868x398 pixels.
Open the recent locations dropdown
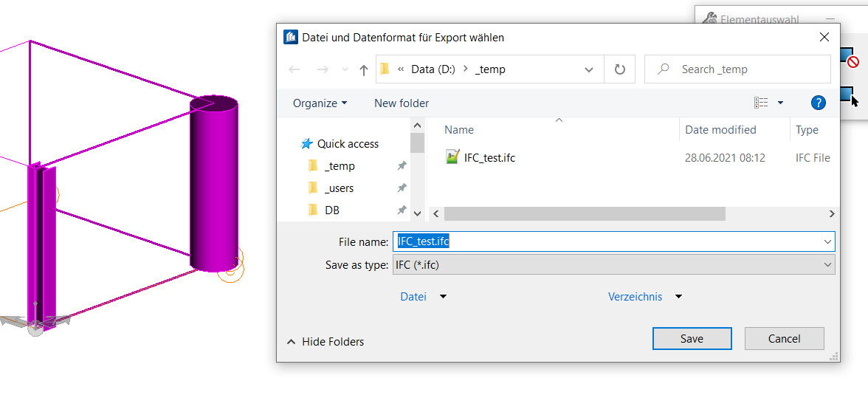(x=344, y=69)
